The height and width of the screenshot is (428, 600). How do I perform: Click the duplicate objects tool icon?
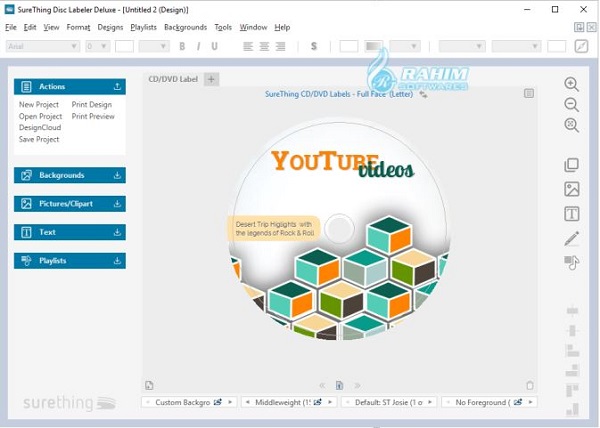click(x=572, y=165)
